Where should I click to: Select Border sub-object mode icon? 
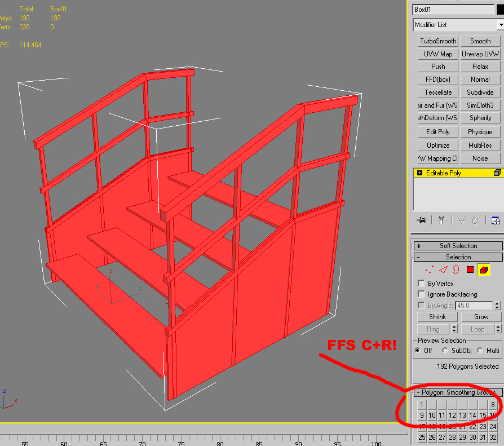coord(456,270)
